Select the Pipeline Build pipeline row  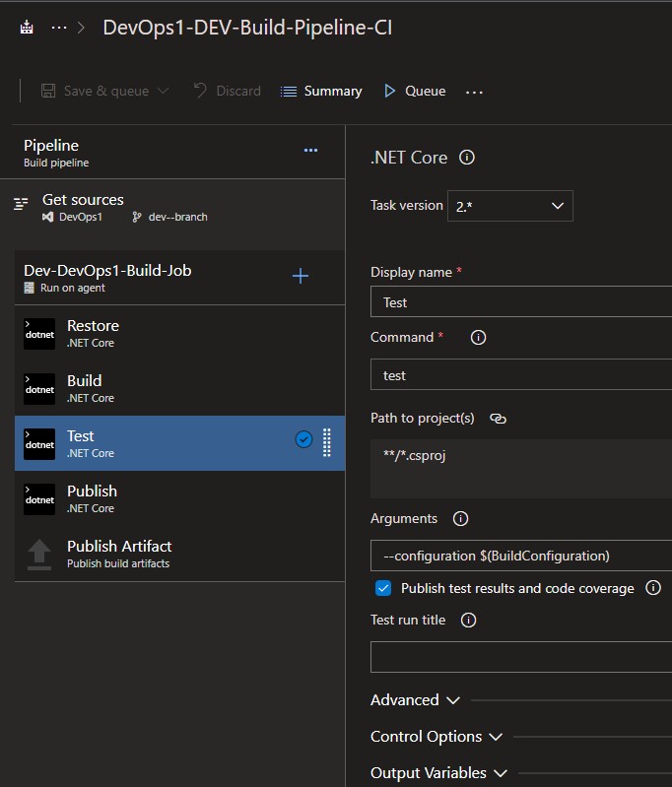pyautogui.click(x=172, y=153)
